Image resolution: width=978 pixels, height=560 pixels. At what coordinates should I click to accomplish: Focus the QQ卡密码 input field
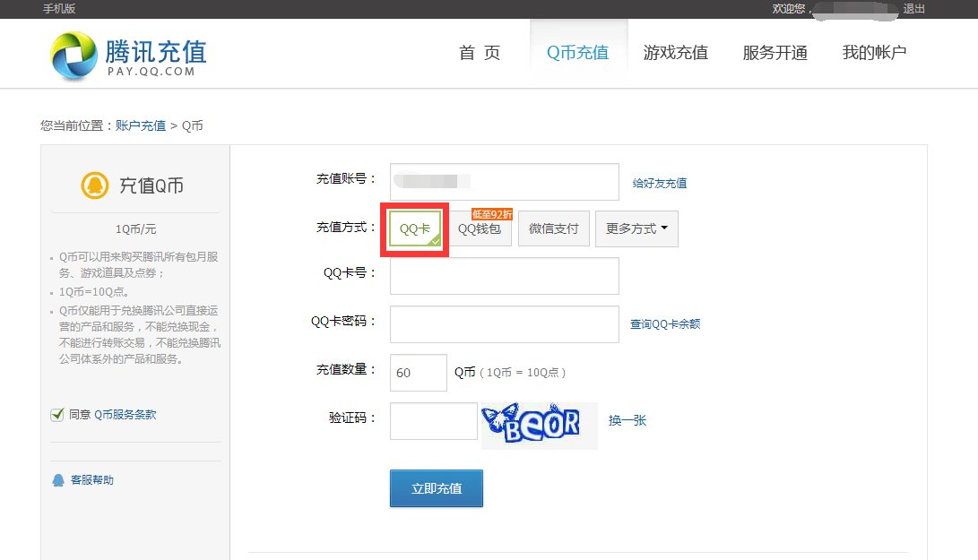[505, 324]
